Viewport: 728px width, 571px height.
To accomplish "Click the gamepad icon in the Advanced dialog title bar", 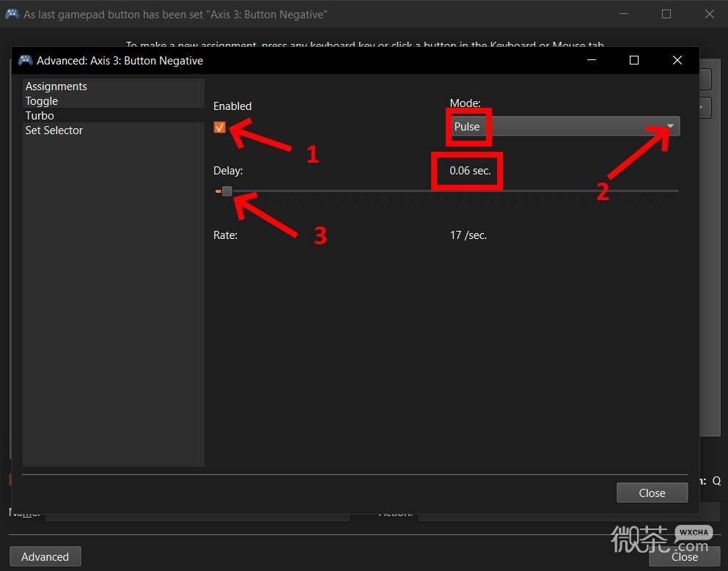I will (25, 60).
